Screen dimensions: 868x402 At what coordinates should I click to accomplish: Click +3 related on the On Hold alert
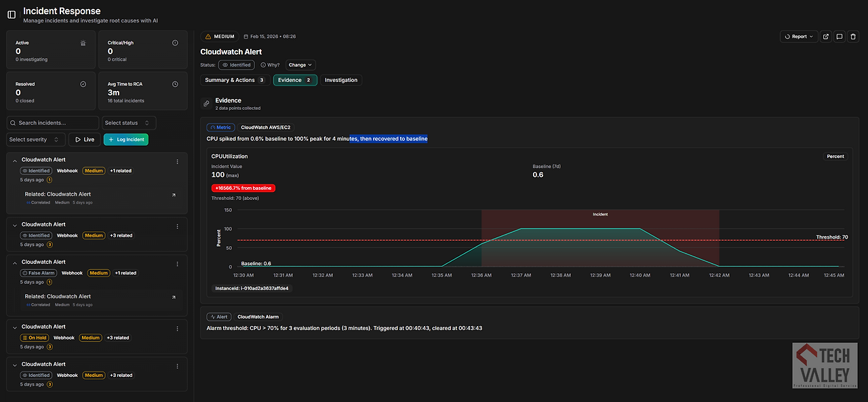(x=117, y=338)
